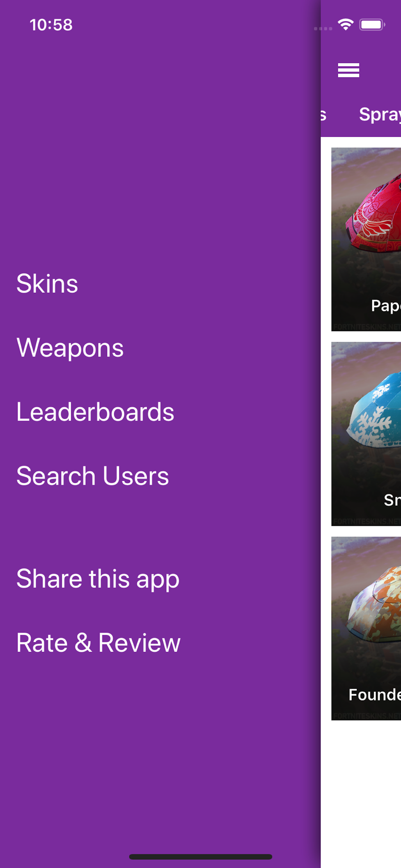
Task: Tap the "Sn" glider name label
Action: [392, 500]
